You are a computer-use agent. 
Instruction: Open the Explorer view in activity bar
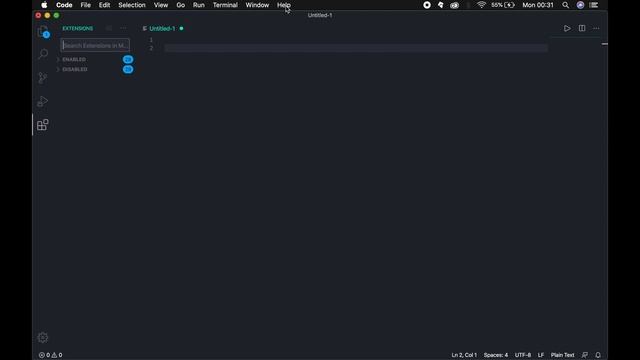(x=43, y=31)
